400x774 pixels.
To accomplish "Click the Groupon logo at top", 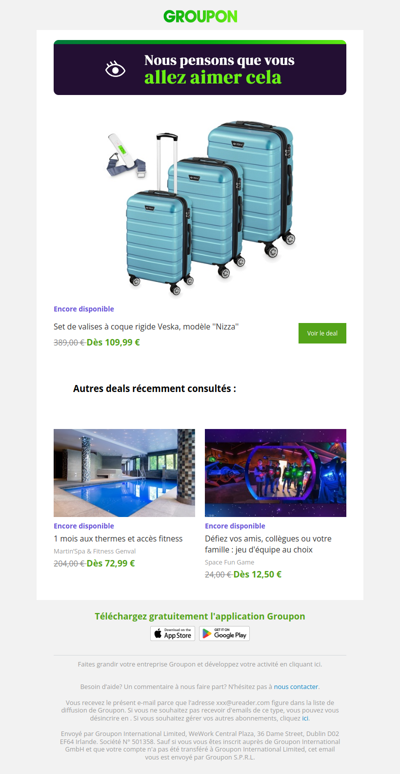I will click(x=200, y=16).
